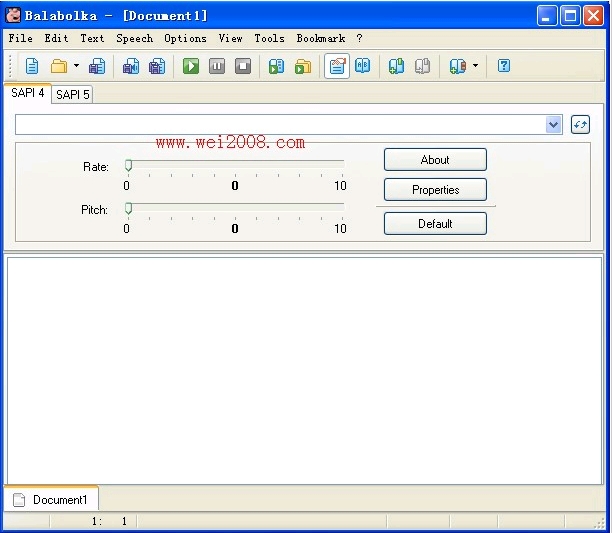The width and height of the screenshot is (612, 533).
Task: Click the New document toolbar icon
Action: click(x=32, y=66)
